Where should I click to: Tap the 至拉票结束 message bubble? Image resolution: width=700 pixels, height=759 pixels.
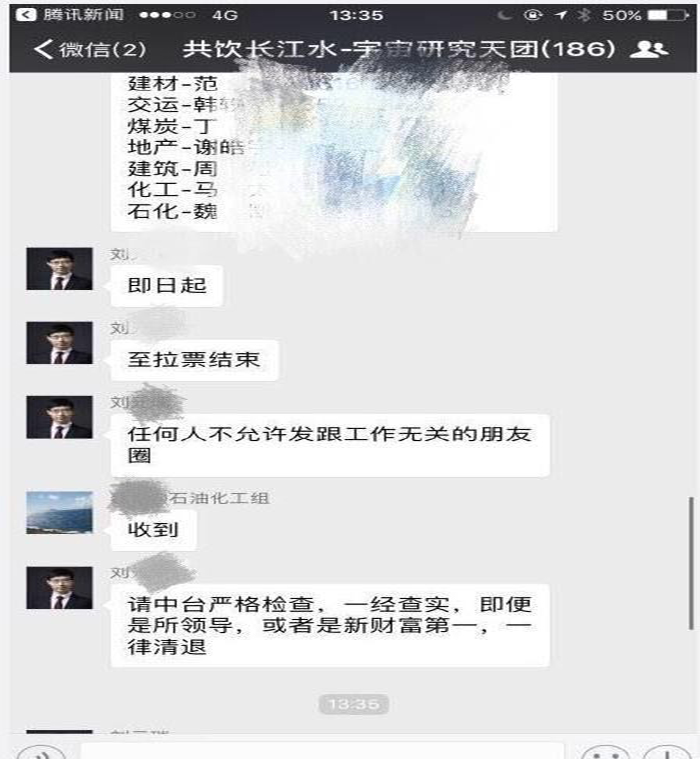[194, 360]
